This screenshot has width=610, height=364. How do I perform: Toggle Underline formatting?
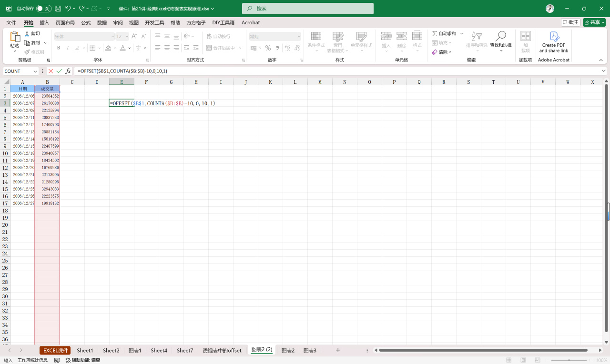pyautogui.click(x=77, y=48)
